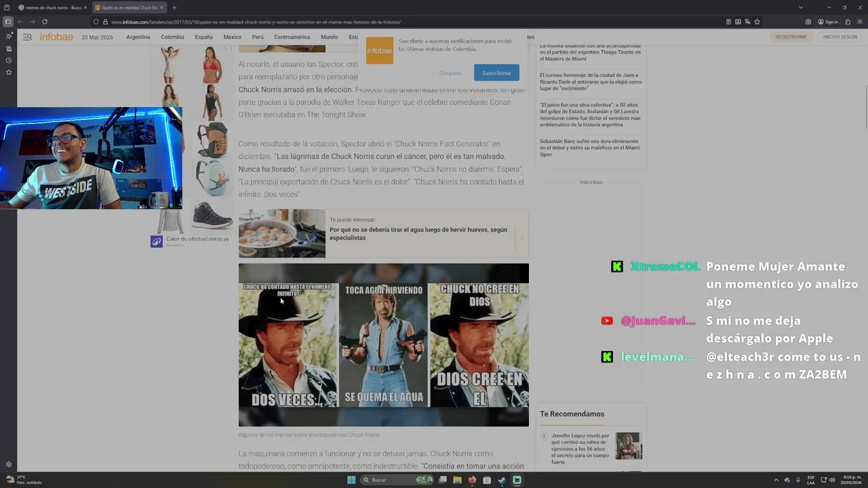Screen dimensions: 868x488
Task: Click the Chuck Norris memes image
Action: (384, 345)
